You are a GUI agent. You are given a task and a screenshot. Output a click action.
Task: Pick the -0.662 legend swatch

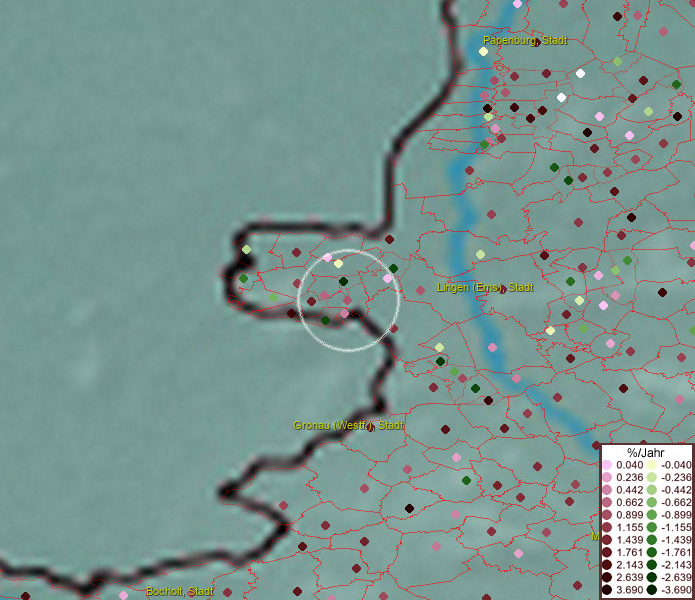[652, 503]
